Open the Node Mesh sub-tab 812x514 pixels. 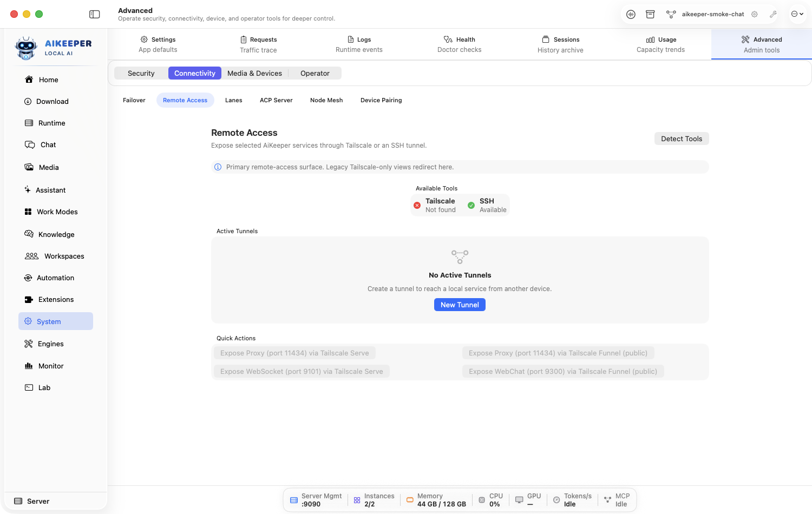pos(326,100)
